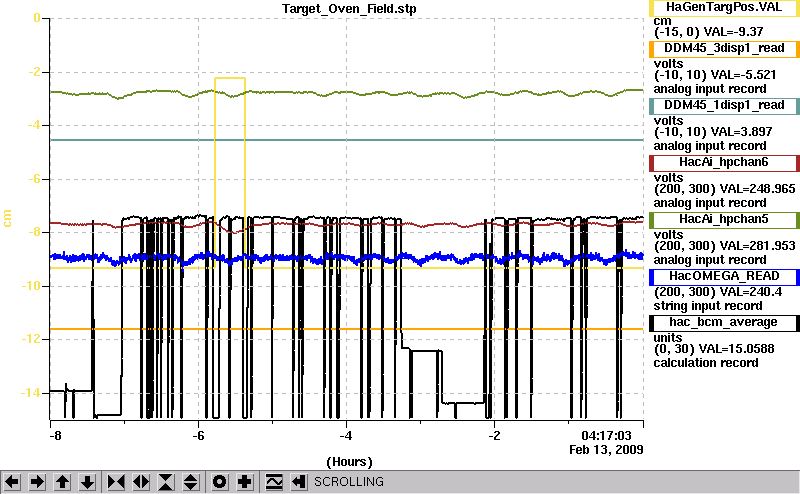The width and height of the screenshot is (800, 494).
Task: Click the yellow 'cm' y-axis label
Action: coord(7,218)
